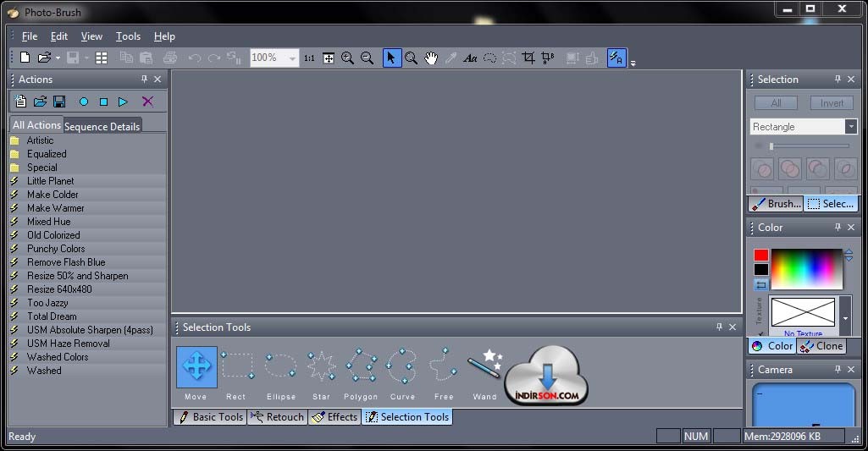Select the hand pan tool
Viewport: 868px width, 451px height.
[x=431, y=58]
